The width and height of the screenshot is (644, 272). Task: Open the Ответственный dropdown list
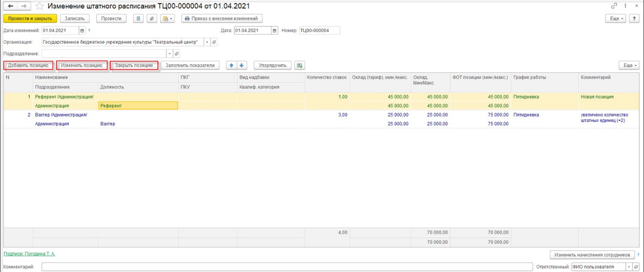tap(629, 267)
